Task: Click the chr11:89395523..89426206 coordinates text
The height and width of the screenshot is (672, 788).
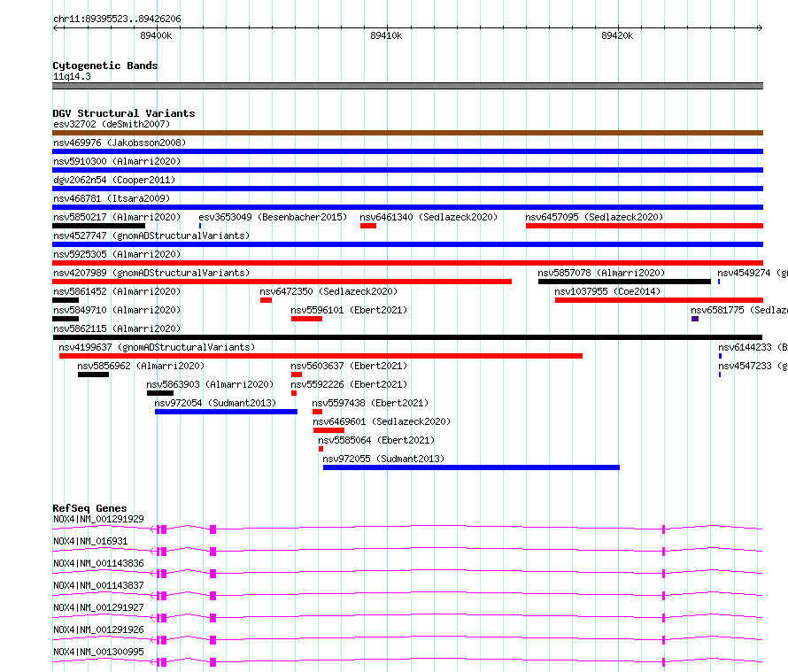Action: (x=117, y=19)
